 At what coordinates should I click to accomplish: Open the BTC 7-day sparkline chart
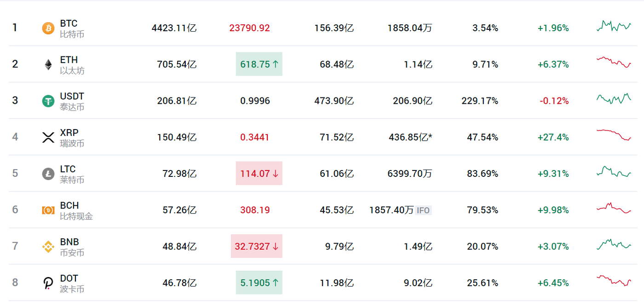[x=614, y=26]
